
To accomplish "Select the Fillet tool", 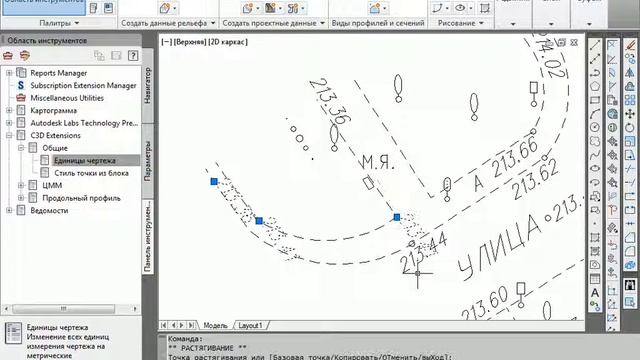I will click(x=630, y=251).
